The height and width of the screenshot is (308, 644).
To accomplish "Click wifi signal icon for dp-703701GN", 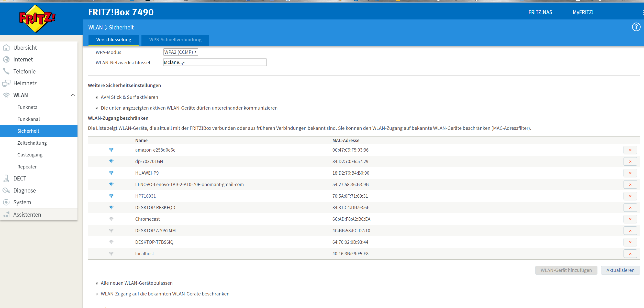I will click(111, 161).
